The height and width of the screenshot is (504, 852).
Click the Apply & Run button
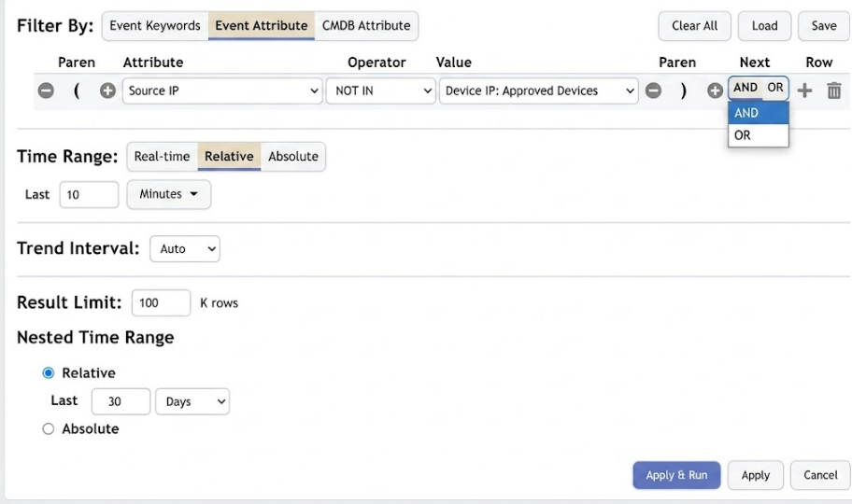click(x=676, y=475)
